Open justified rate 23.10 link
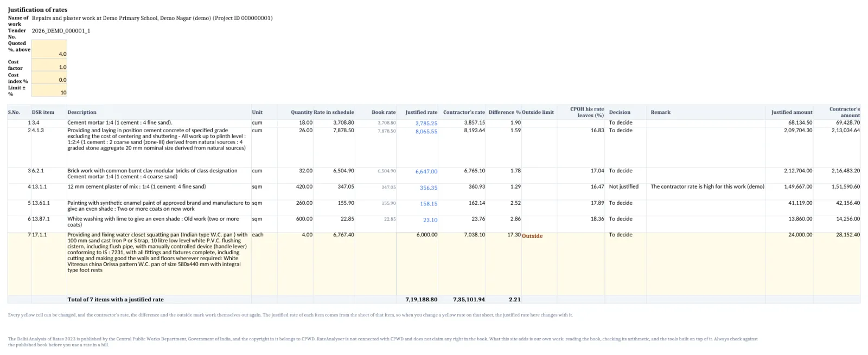This screenshot has height=355, width=868. point(430,221)
